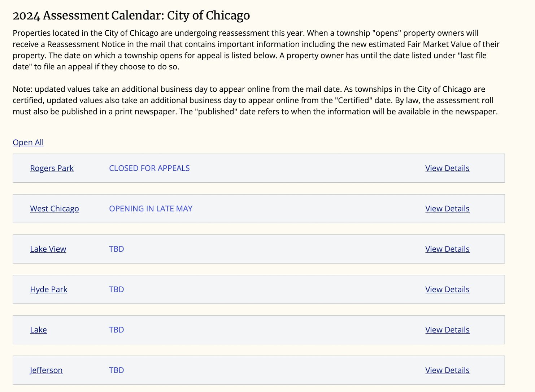Click the TBD status in the Lake row

(x=117, y=330)
